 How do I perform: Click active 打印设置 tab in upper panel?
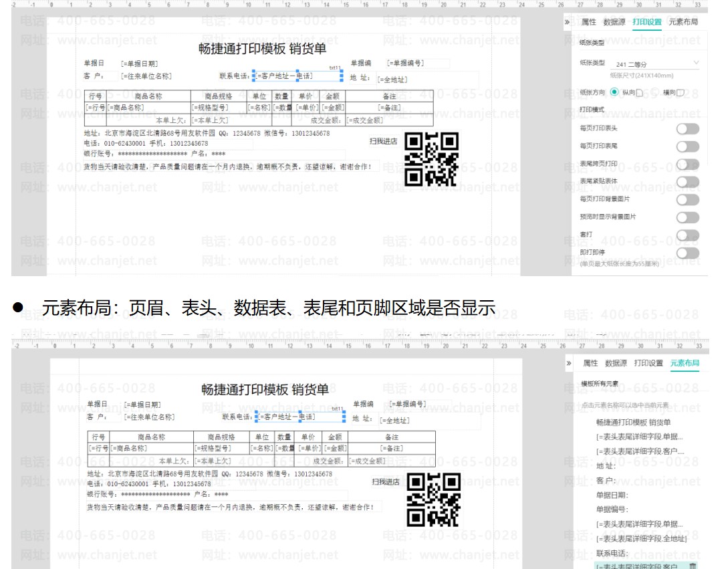tap(646, 22)
